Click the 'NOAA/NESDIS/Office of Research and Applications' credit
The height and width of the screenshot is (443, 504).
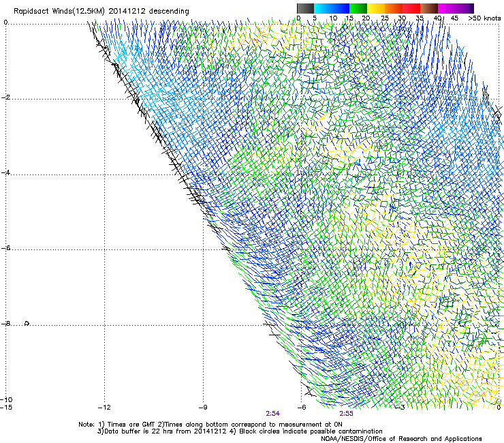pos(401,439)
